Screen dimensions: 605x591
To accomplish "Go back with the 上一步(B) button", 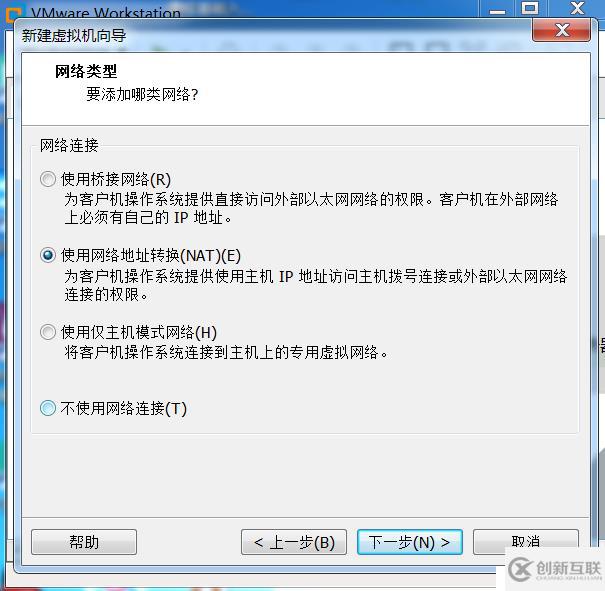I will 294,542.
